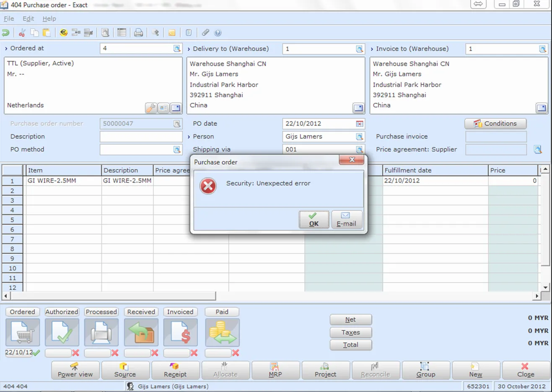Screen dimensions: 552x392
Task: Click the paperclip attachment icon
Action: (x=205, y=33)
